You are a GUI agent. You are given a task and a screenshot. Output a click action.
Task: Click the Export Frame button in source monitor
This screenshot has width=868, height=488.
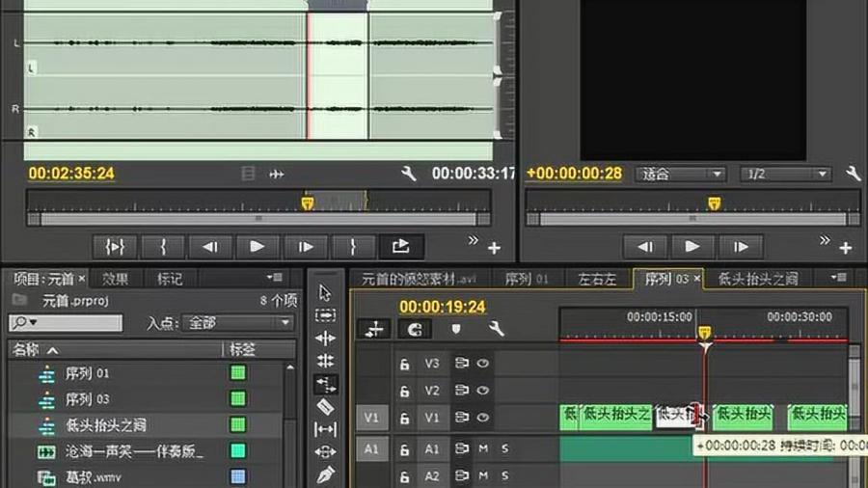(x=401, y=247)
